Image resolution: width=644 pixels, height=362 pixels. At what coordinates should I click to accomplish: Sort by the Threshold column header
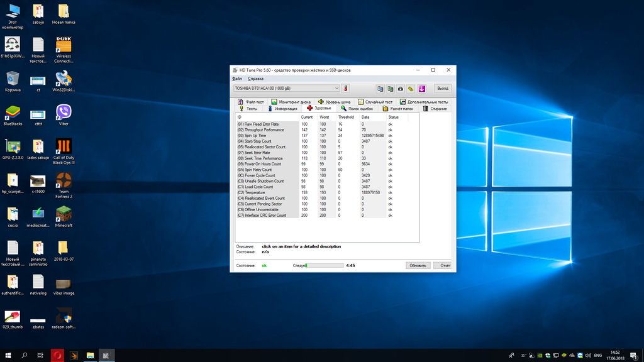346,118
